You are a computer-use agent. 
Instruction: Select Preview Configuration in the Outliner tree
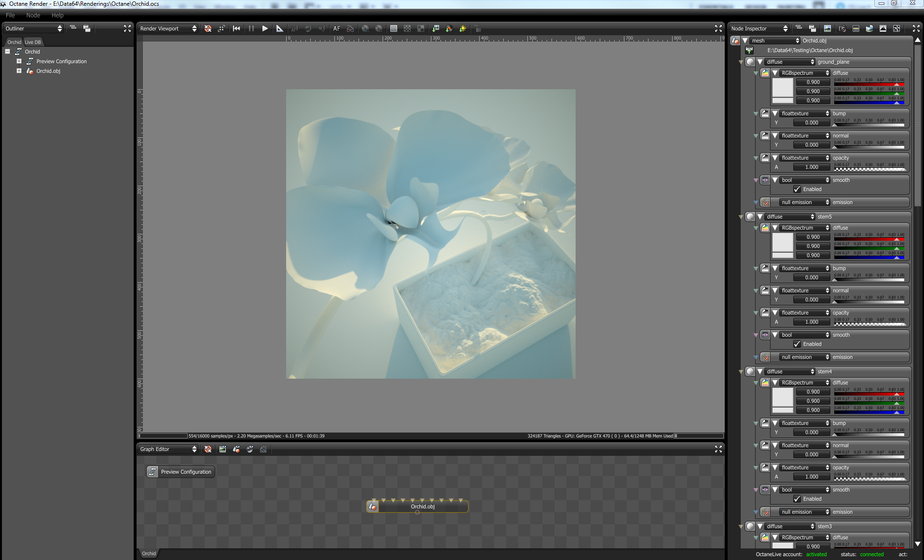(x=62, y=61)
